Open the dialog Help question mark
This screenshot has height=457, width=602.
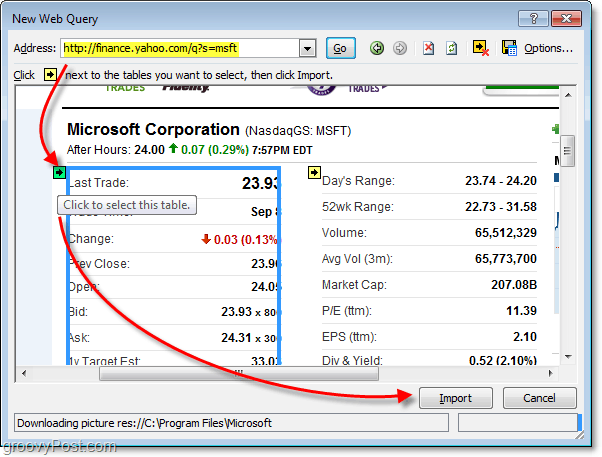(x=533, y=18)
